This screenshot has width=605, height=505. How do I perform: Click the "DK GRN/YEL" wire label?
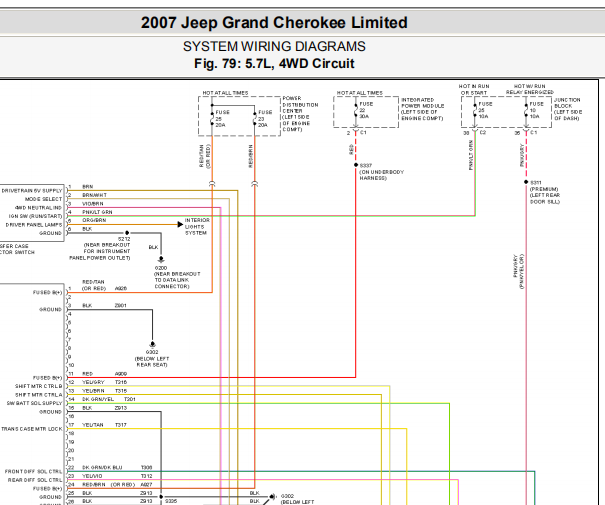tap(98, 399)
